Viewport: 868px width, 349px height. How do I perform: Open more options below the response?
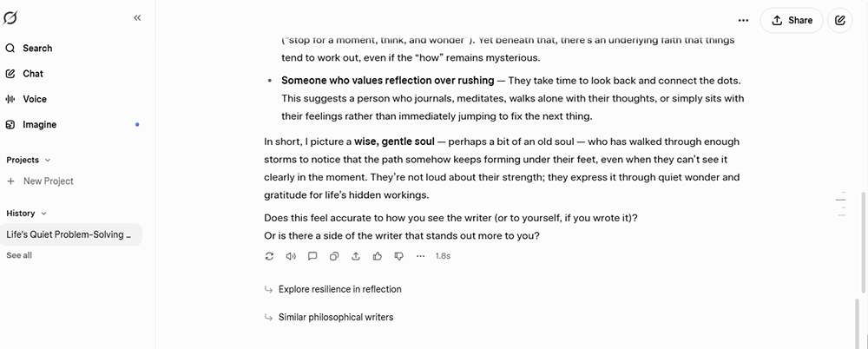pos(421,256)
